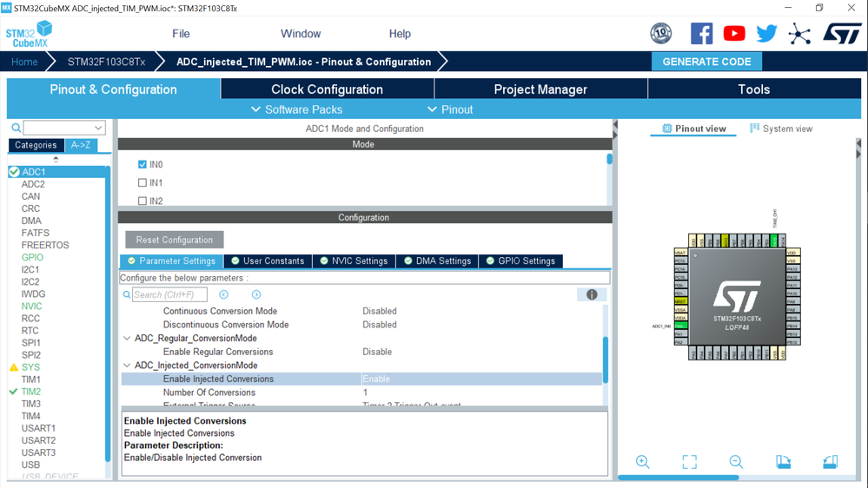
Task: Select the Pinout view tab
Action: pos(693,129)
